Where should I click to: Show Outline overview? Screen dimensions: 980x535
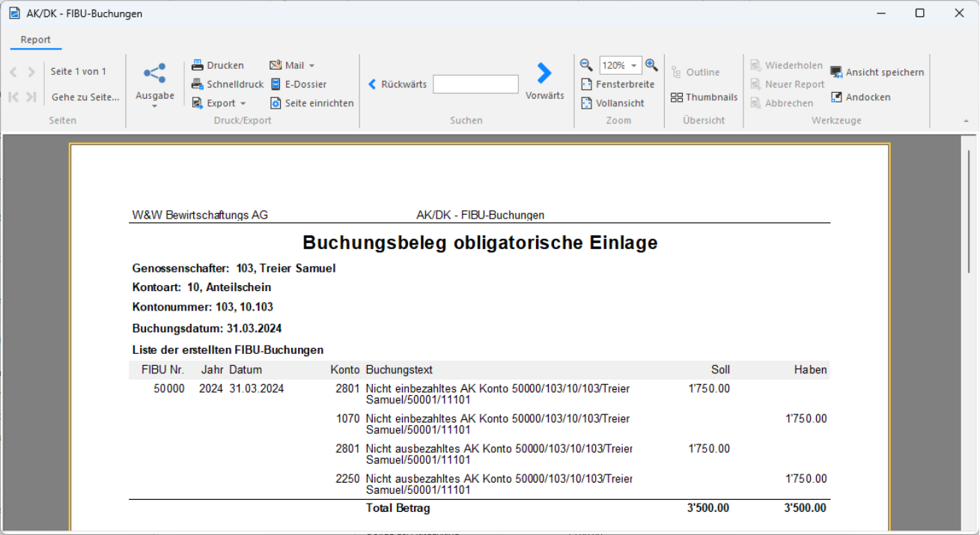[x=696, y=73]
